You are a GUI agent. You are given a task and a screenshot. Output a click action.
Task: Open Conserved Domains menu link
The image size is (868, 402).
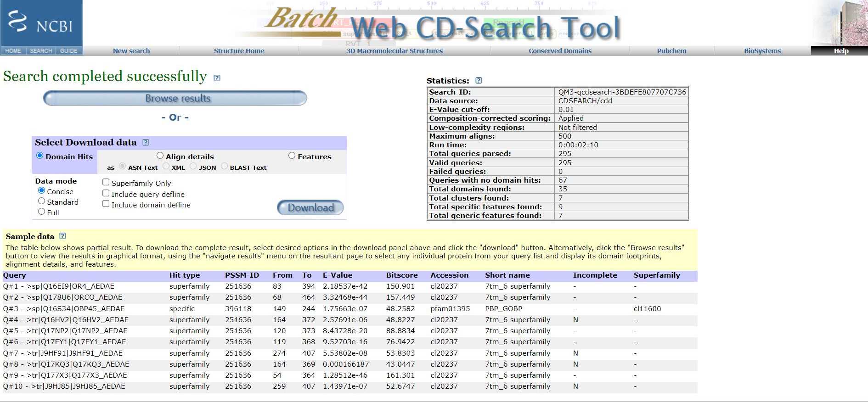tap(560, 51)
